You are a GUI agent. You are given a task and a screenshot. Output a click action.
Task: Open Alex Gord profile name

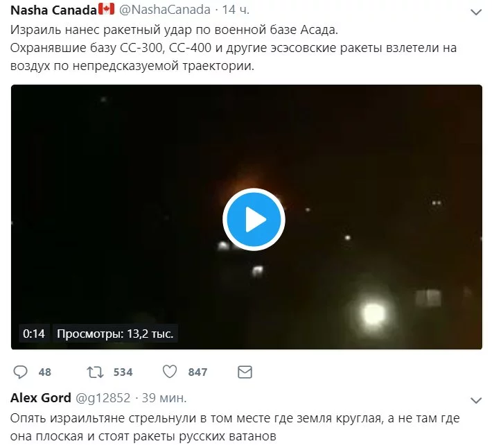point(41,398)
